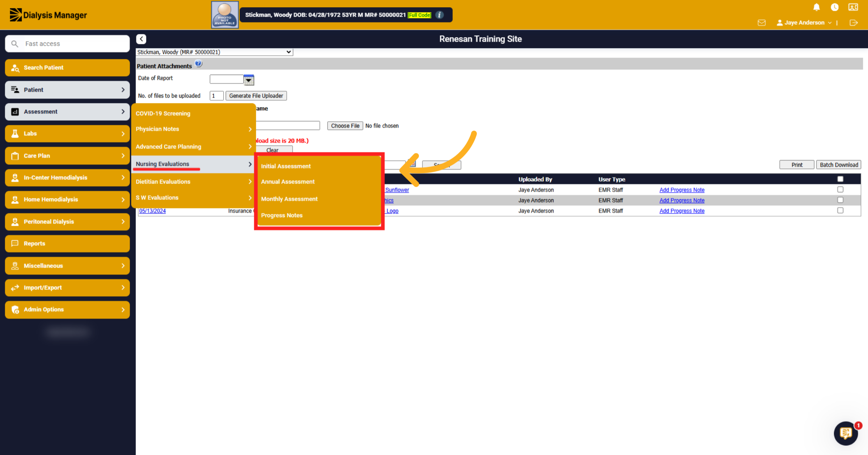Tick the checkbox in the first attachment row
Image resolution: width=868 pixels, height=455 pixels.
pos(840,190)
